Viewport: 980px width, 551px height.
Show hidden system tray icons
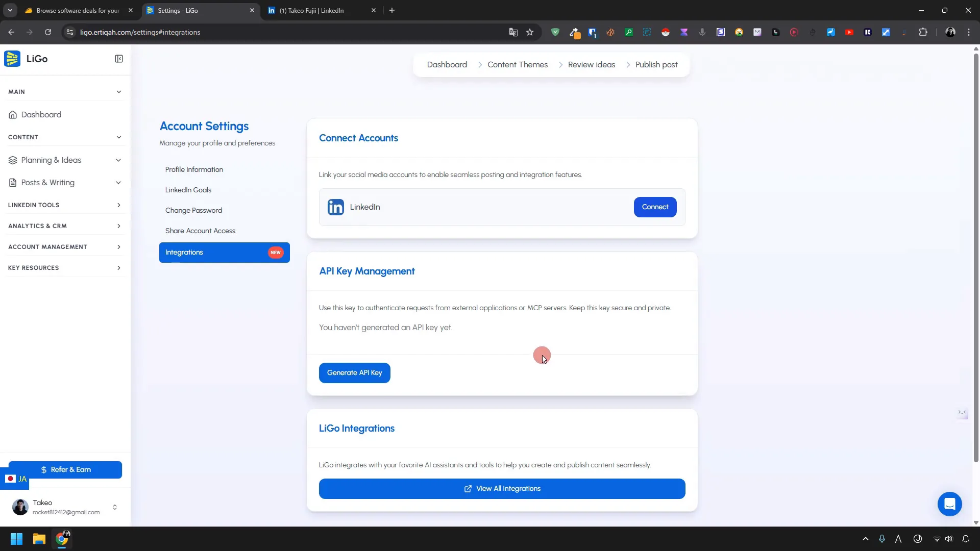866,539
